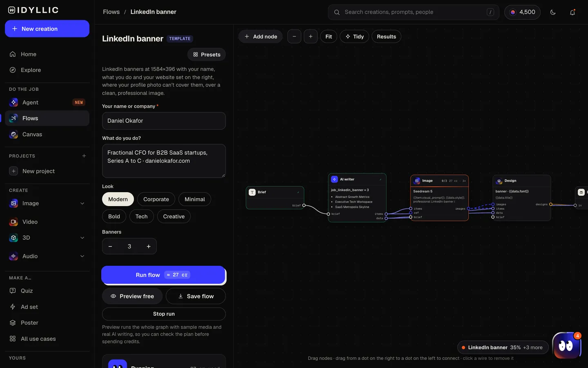Image resolution: width=588 pixels, height=368 pixels.
Task: Open the Idyllic logo home link
Action: pyautogui.click(x=33, y=10)
